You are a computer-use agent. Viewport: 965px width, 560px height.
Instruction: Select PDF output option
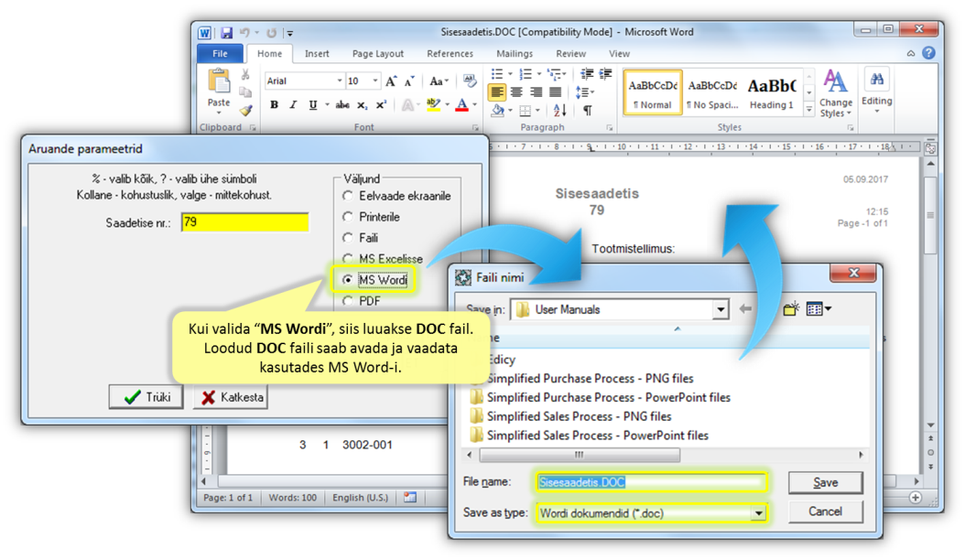coord(348,301)
